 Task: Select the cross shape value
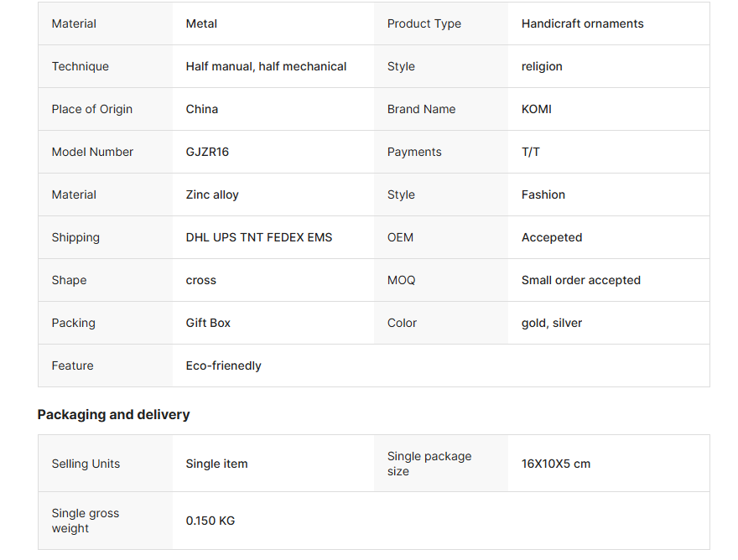201,280
